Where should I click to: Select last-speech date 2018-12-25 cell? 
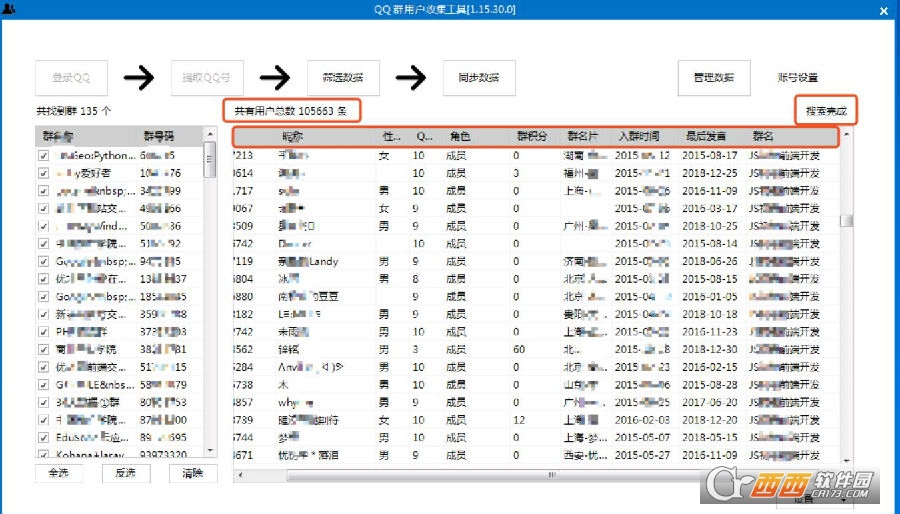pyautogui.click(x=709, y=173)
